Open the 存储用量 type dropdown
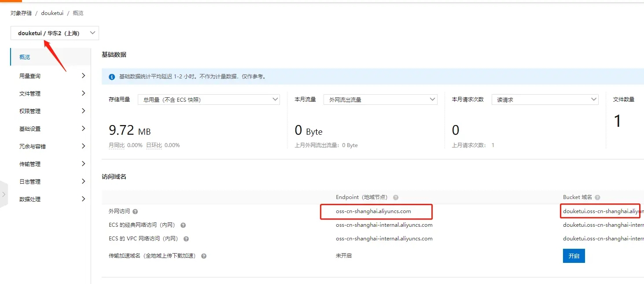 pyautogui.click(x=209, y=100)
